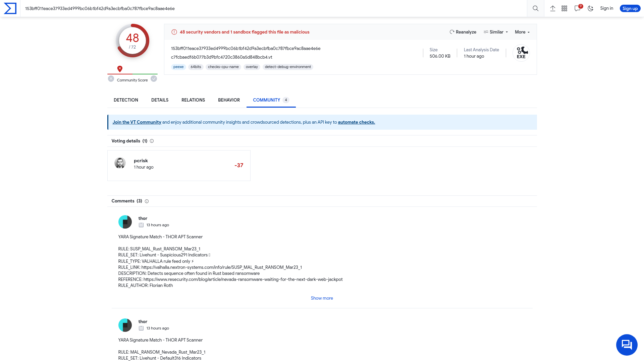
Task: Switch to the RELATIONS tab
Action: 193,100
